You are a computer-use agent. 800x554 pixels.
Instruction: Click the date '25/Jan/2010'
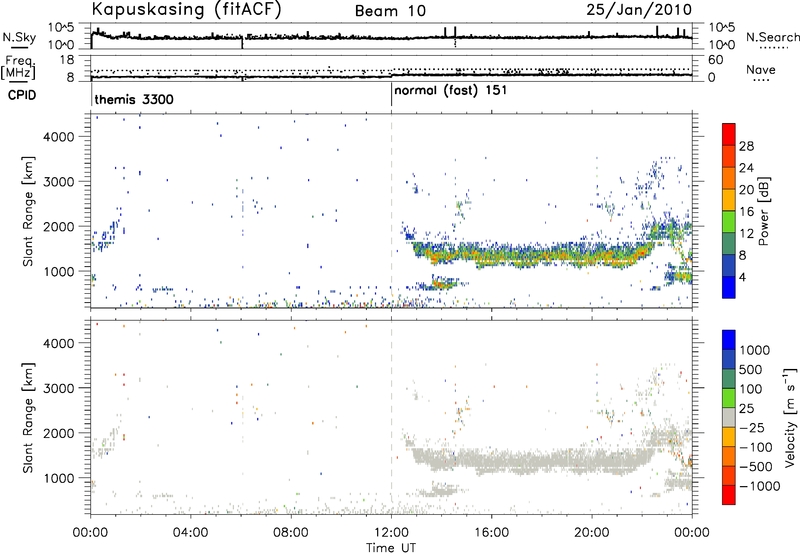point(639,9)
